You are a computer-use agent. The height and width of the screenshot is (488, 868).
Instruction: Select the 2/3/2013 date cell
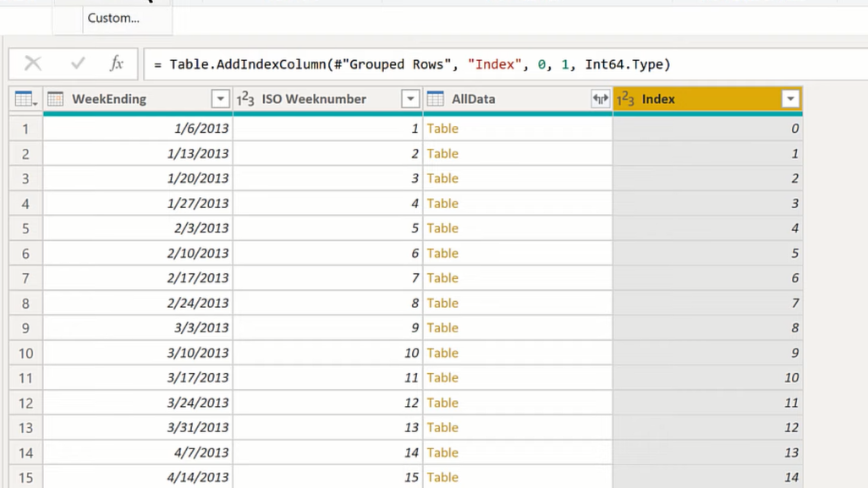[139, 228]
